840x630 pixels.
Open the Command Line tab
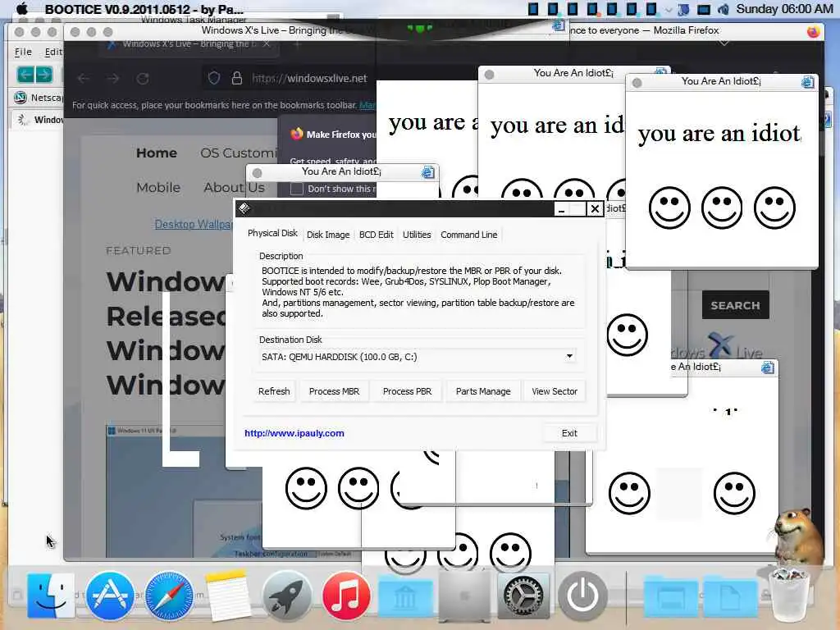(468, 235)
